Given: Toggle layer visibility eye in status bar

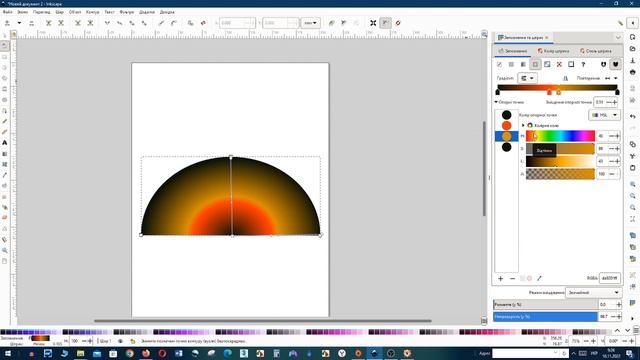Looking at the screenshot, I should [x=120, y=341].
